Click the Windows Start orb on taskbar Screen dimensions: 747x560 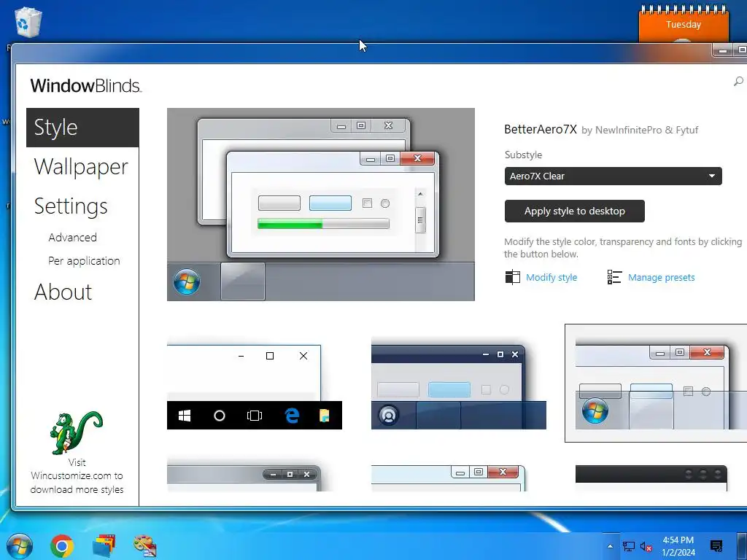coord(20,546)
